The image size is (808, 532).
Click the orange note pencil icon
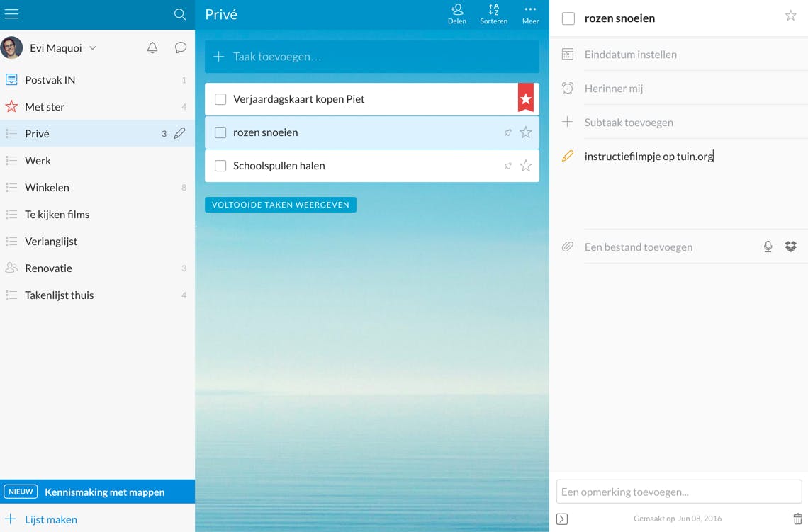[x=567, y=156]
